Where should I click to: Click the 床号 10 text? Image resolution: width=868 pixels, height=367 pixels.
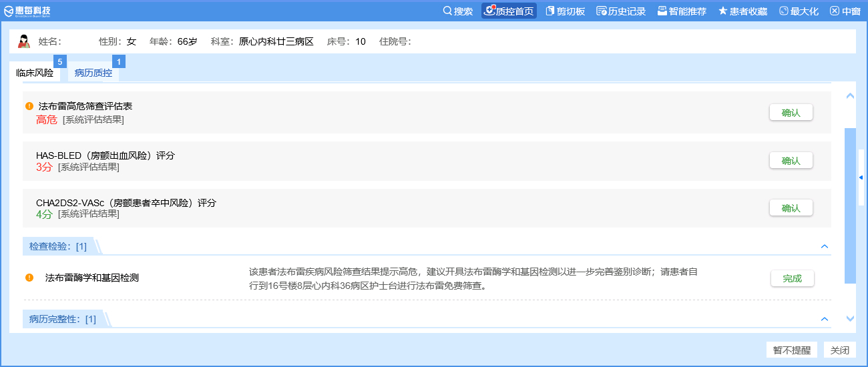tap(347, 41)
